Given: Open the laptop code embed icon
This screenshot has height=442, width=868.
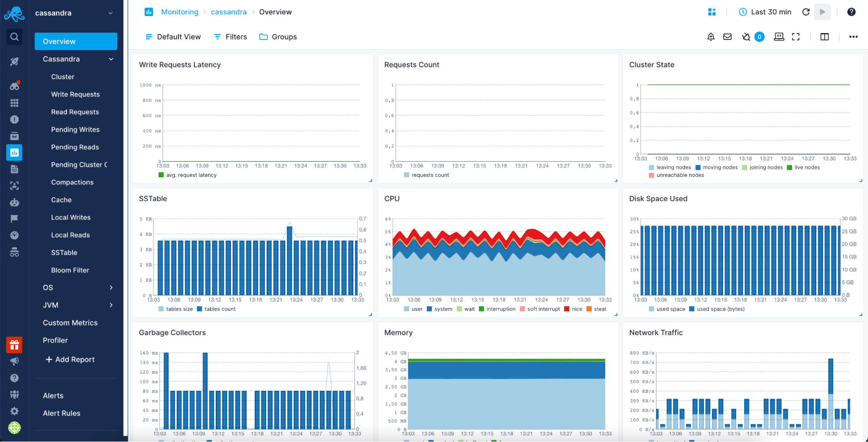Looking at the screenshot, I should tap(779, 37).
